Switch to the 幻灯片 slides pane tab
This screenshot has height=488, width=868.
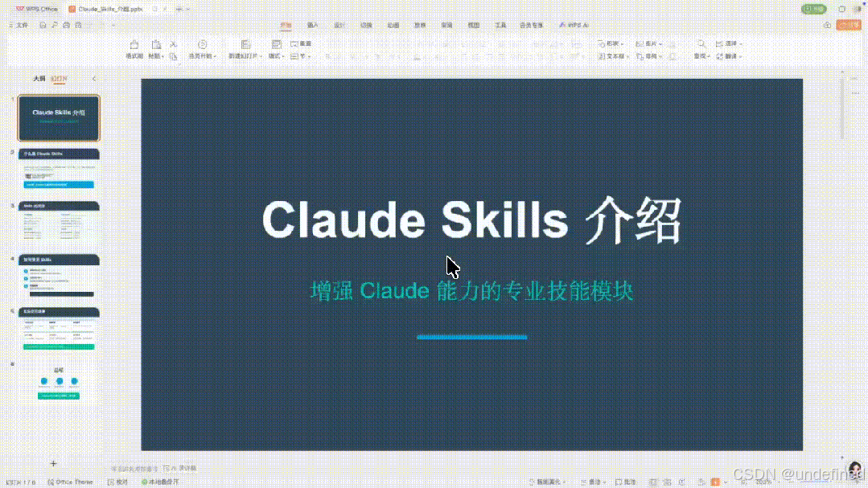pyautogui.click(x=59, y=79)
